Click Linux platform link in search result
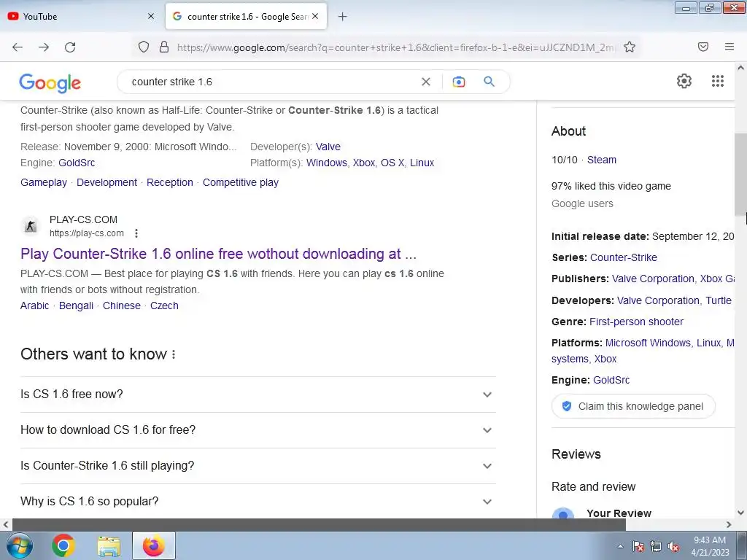The height and width of the screenshot is (560, 747). (422, 163)
